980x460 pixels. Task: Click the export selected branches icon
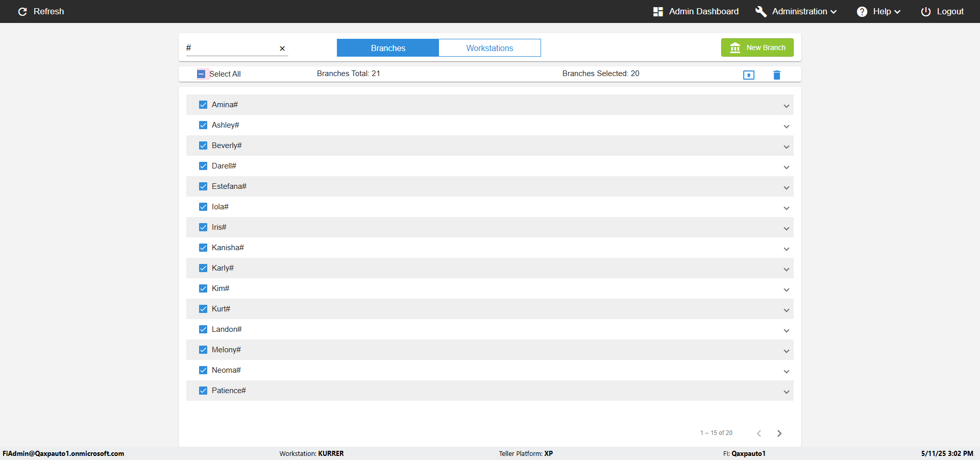(749, 75)
